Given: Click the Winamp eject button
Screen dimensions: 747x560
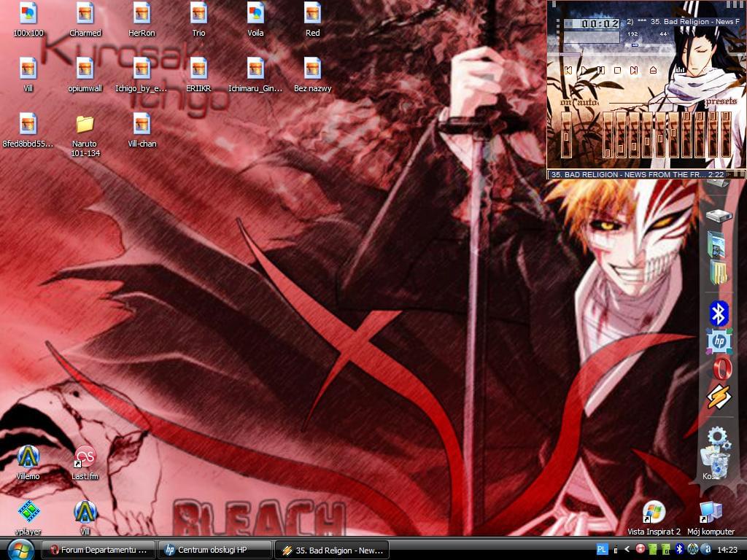Looking at the screenshot, I should pyautogui.click(x=653, y=71).
